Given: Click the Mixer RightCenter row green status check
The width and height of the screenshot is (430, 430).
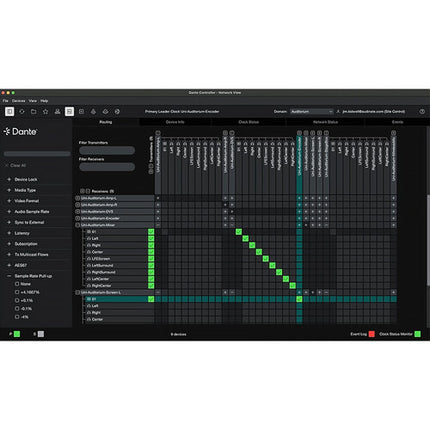Looking at the screenshot, I should tap(151, 286).
